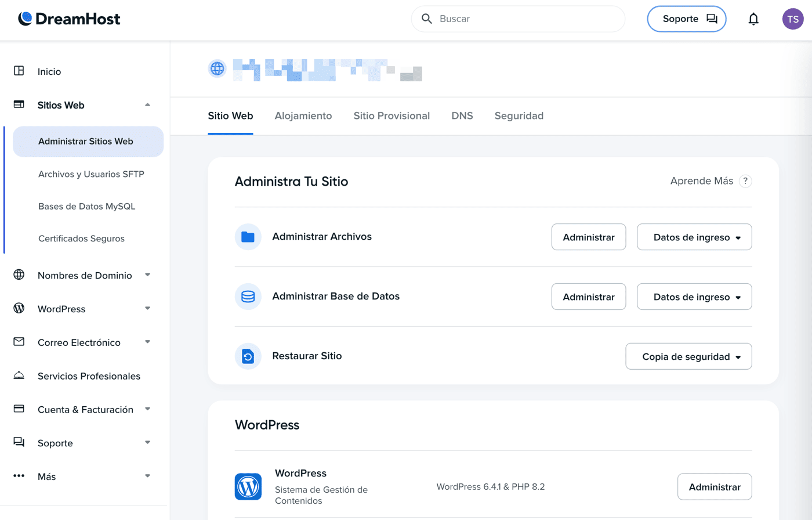Screen dimensions: 812x520
Task: Focus the Buscar search field
Action: coord(518,19)
